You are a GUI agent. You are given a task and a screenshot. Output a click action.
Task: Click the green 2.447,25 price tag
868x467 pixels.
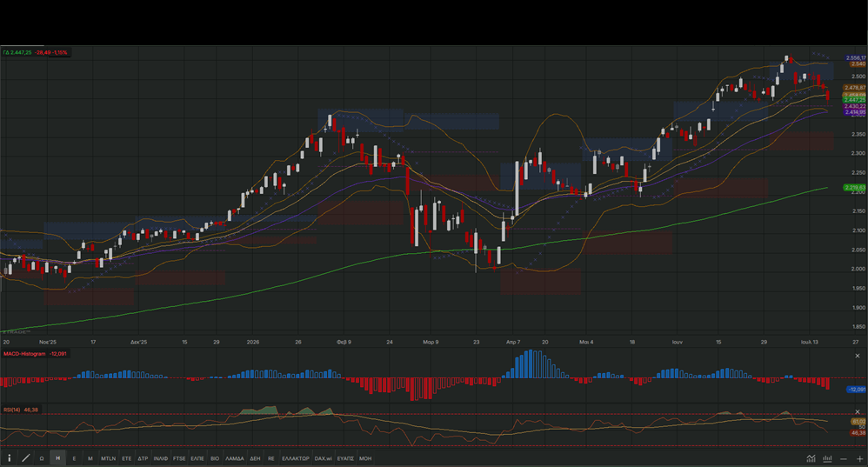click(855, 100)
